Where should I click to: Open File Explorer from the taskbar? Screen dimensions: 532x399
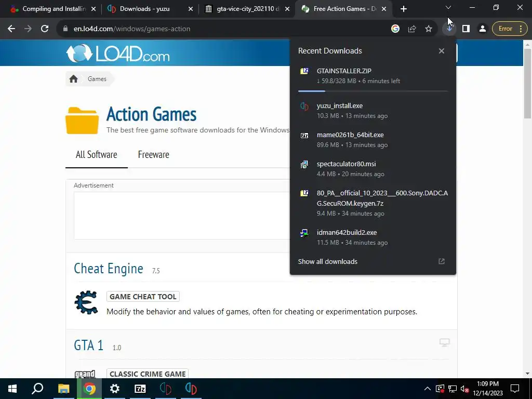[63, 389]
